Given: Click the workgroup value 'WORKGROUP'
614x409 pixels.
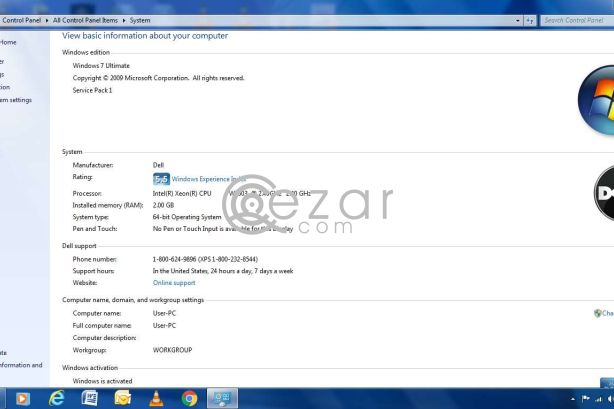Looking at the screenshot, I should coord(172,350).
